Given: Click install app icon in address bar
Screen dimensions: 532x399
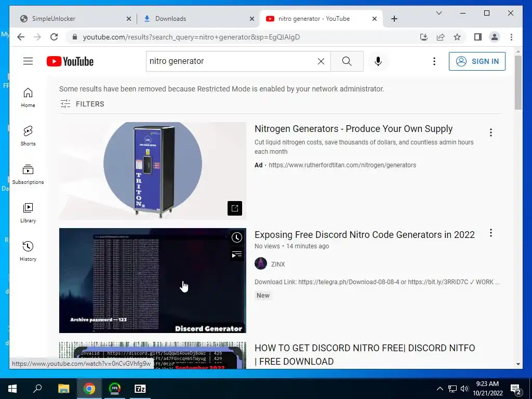Looking at the screenshot, I should 424,37.
